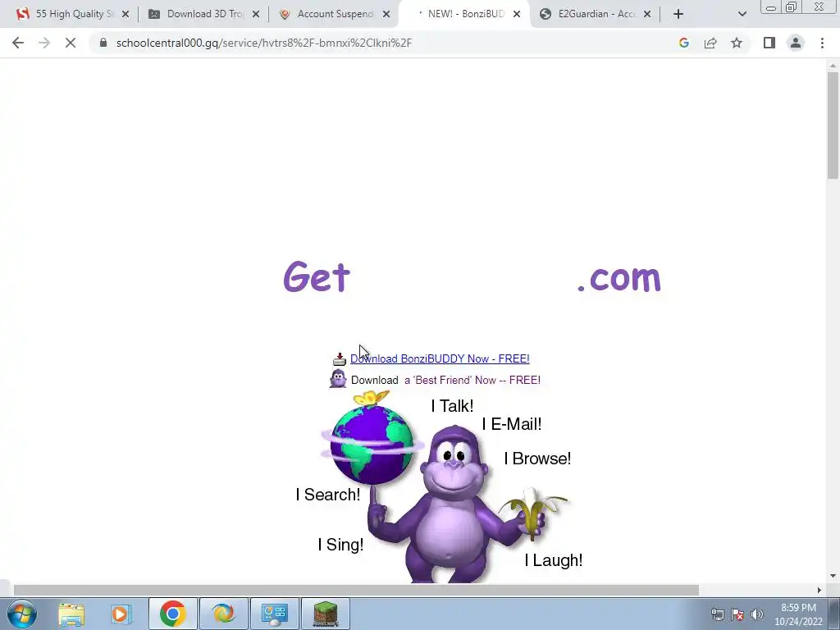Click the purple Get heading text
The height and width of the screenshot is (630, 840).
click(317, 277)
